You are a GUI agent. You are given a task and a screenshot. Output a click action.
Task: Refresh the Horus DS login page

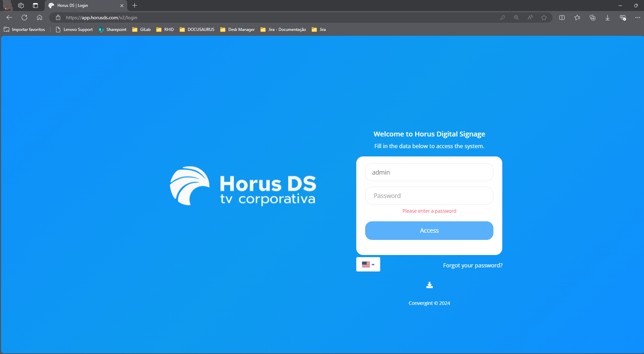24,18
